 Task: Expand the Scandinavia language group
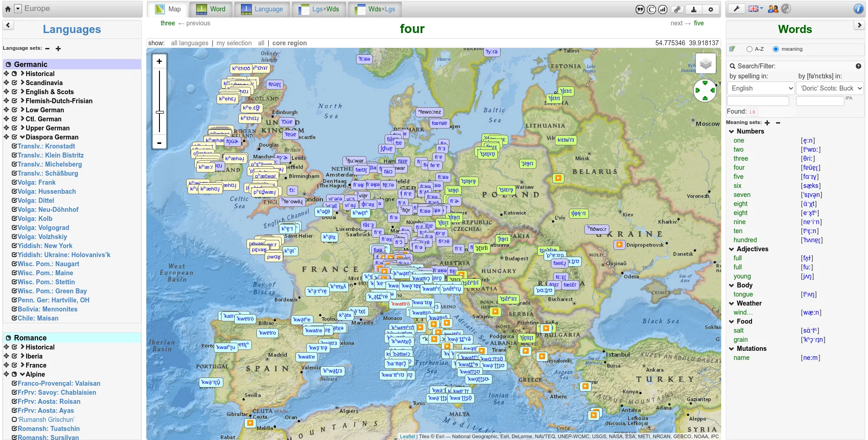coord(22,82)
